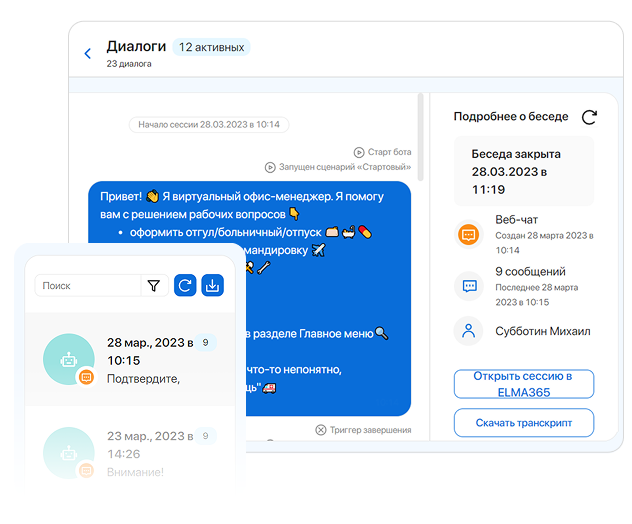Image resolution: width=632 pixels, height=524 pixels.
Task: Open the filter options funnel icon
Action: (x=154, y=286)
